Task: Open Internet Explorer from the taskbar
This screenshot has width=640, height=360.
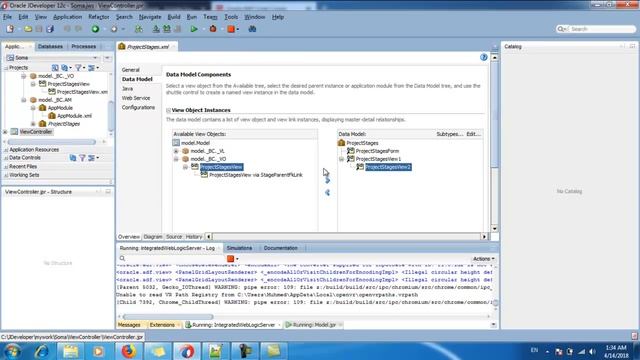Action: (41, 351)
